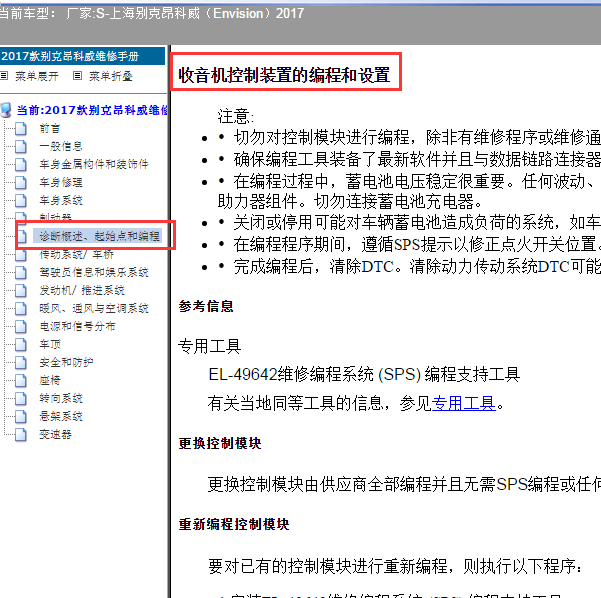Select 诊断概述、起始点和编程 entry
The width and height of the screenshot is (601, 598).
97,236
